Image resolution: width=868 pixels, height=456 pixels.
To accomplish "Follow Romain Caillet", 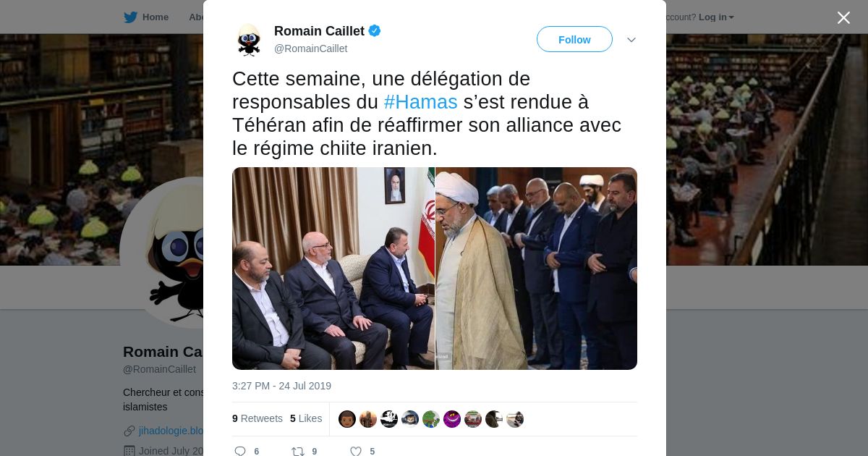I will pyautogui.click(x=574, y=39).
